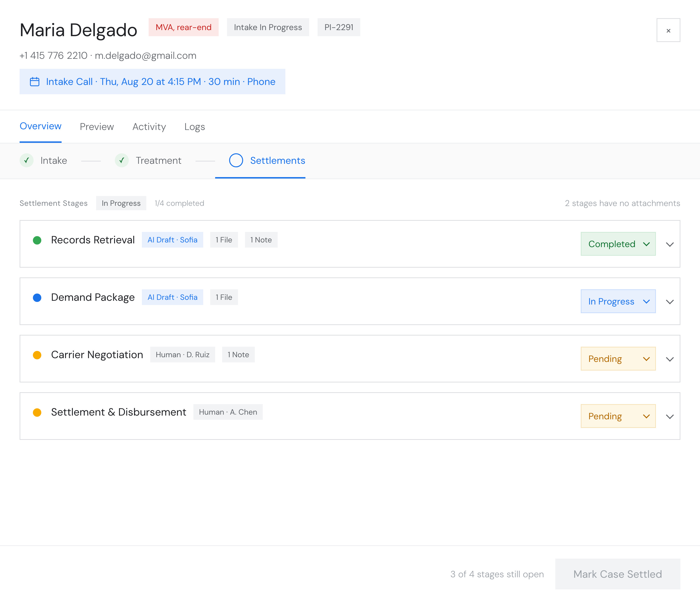Click the orange dot beside Settlement & Disbursement

tap(37, 413)
